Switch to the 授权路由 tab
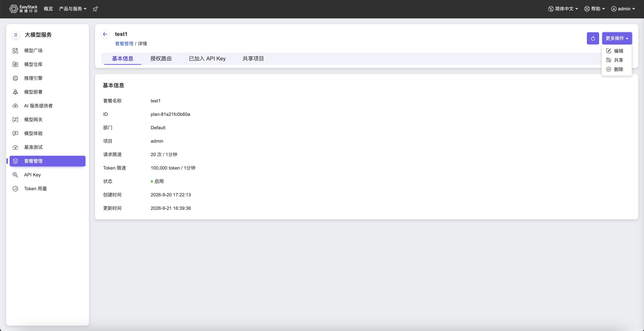This screenshot has height=331, width=644. pyautogui.click(x=161, y=58)
